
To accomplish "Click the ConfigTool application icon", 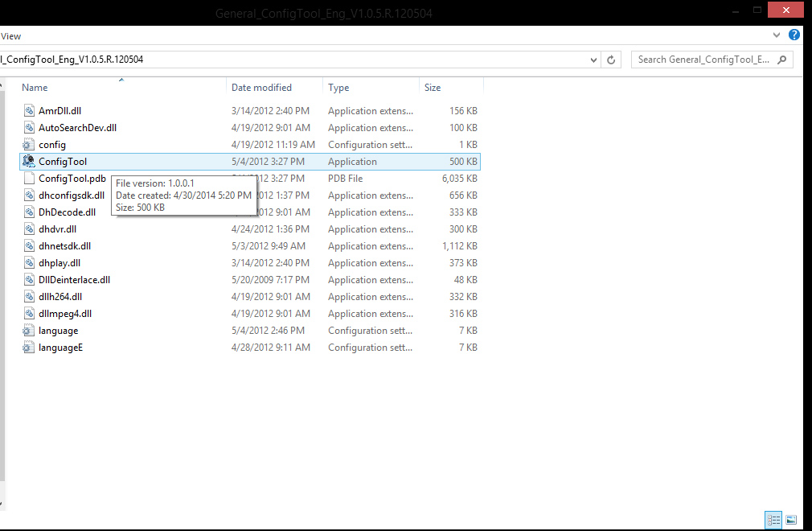I will pyautogui.click(x=28, y=161).
